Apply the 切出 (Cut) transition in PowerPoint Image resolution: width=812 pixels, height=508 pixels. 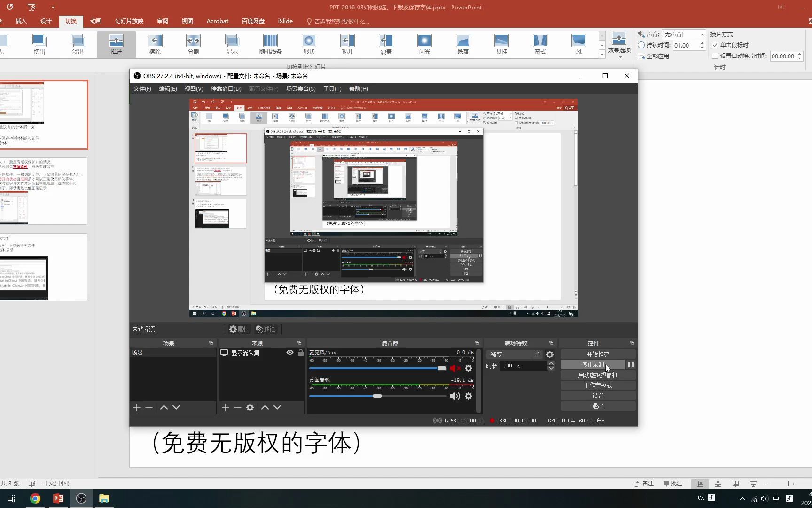point(39,44)
